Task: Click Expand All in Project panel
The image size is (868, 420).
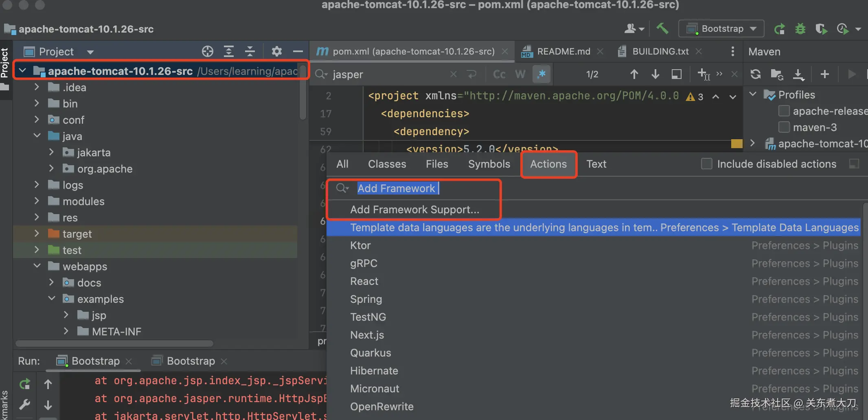Action: [229, 51]
